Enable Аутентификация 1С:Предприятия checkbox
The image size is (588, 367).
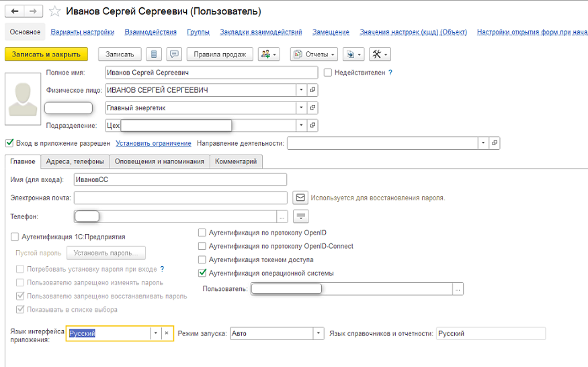tap(15, 237)
